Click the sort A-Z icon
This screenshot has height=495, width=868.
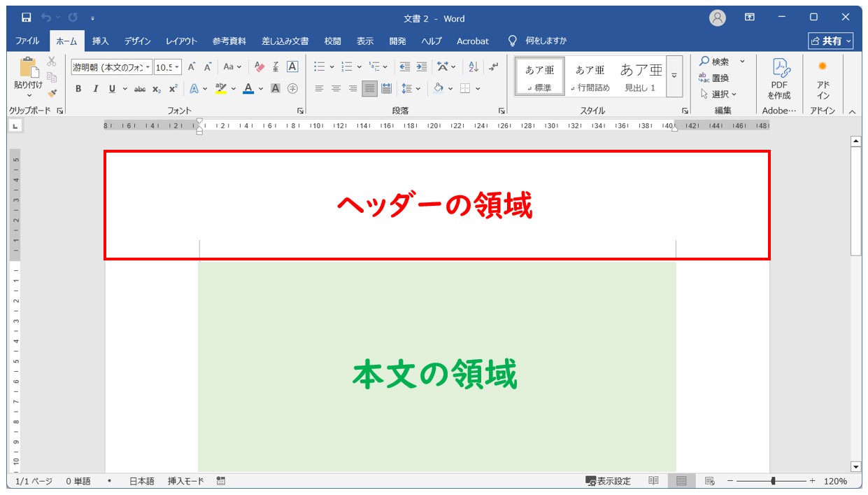click(474, 67)
